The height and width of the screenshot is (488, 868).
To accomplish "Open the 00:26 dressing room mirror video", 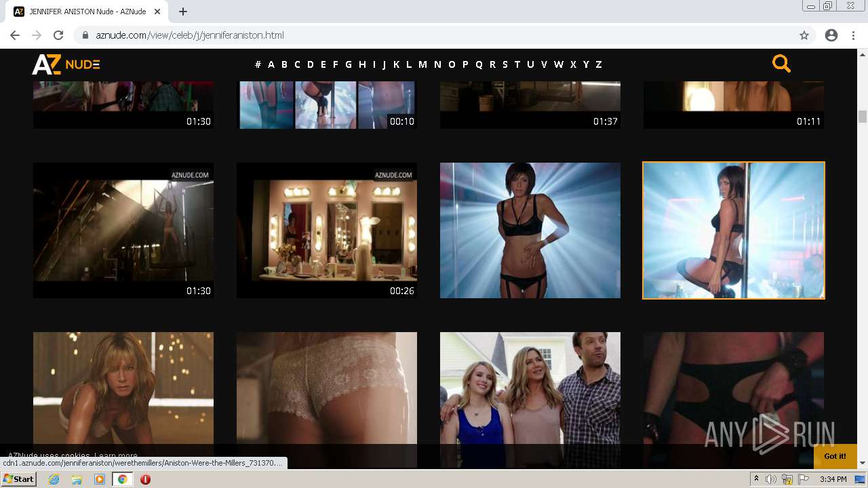I will click(327, 230).
